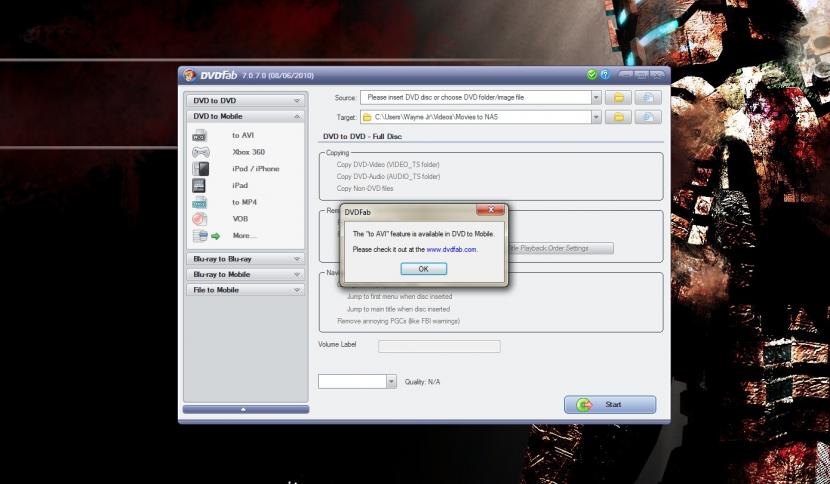Click the DVD to DVD - Full Disc heading

tap(363, 137)
